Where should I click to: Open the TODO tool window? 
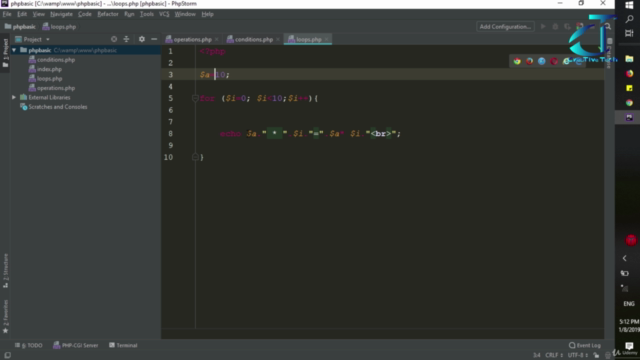tap(29, 345)
